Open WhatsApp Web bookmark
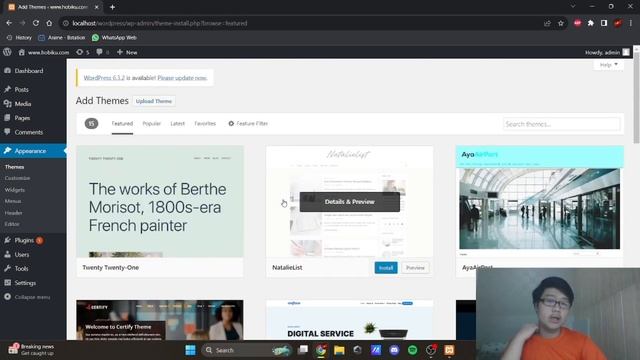The height and width of the screenshot is (360, 640). coord(114,38)
